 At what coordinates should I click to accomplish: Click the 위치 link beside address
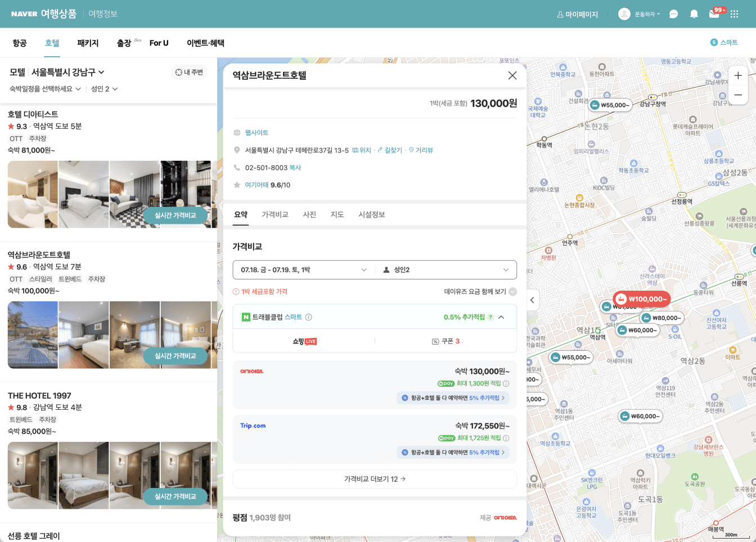click(362, 150)
